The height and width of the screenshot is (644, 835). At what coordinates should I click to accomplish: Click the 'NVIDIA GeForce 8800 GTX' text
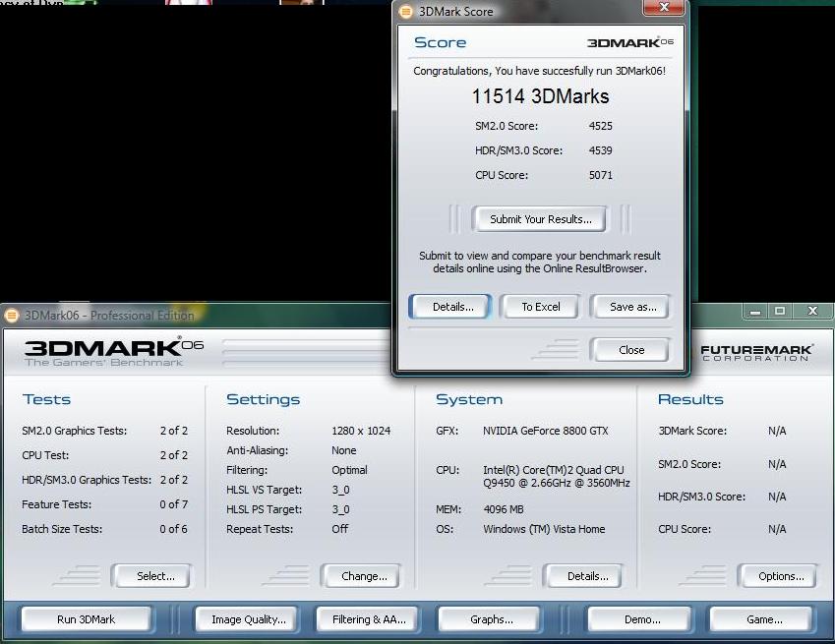[x=545, y=431]
